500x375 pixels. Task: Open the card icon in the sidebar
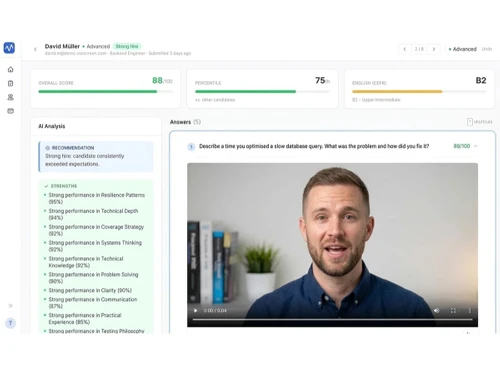tap(11, 111)
